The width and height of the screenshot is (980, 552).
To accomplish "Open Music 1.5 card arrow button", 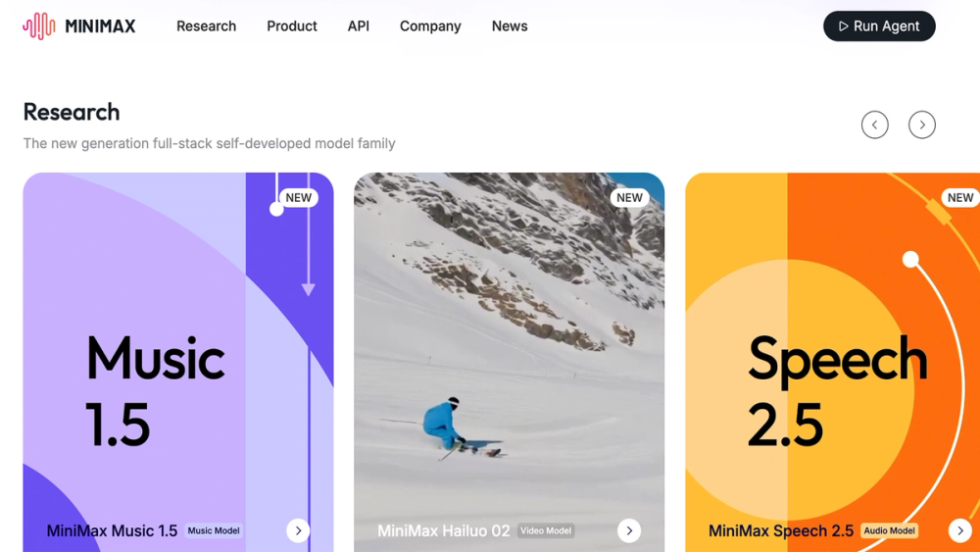I will (298, 530).
